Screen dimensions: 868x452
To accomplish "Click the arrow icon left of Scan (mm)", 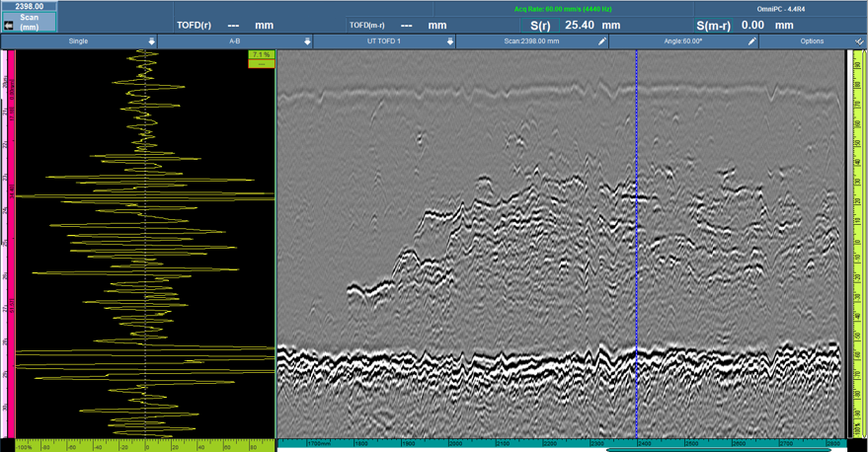I will pyautogui.click(x=9, y=25).
